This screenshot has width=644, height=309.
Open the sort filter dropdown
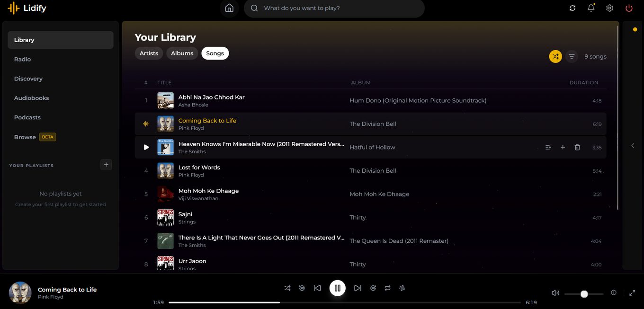[x=572, y=56]
